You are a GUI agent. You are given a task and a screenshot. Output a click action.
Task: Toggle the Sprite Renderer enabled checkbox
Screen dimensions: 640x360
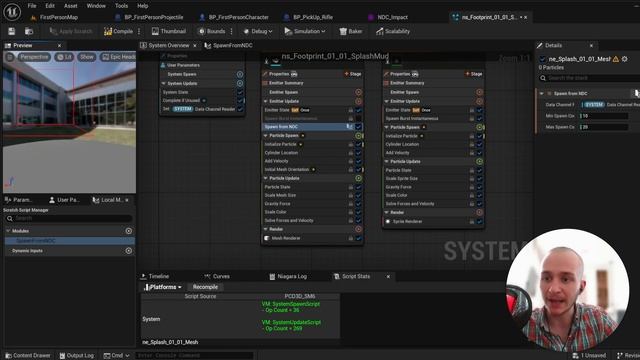click(479, 221)
